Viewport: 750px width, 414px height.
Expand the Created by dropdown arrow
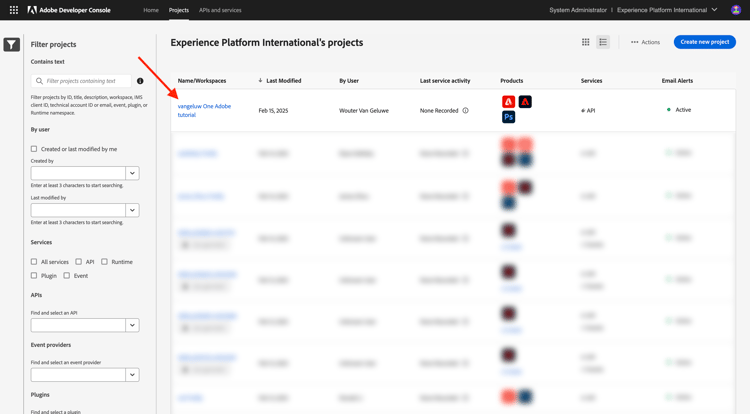click(132, 173)
